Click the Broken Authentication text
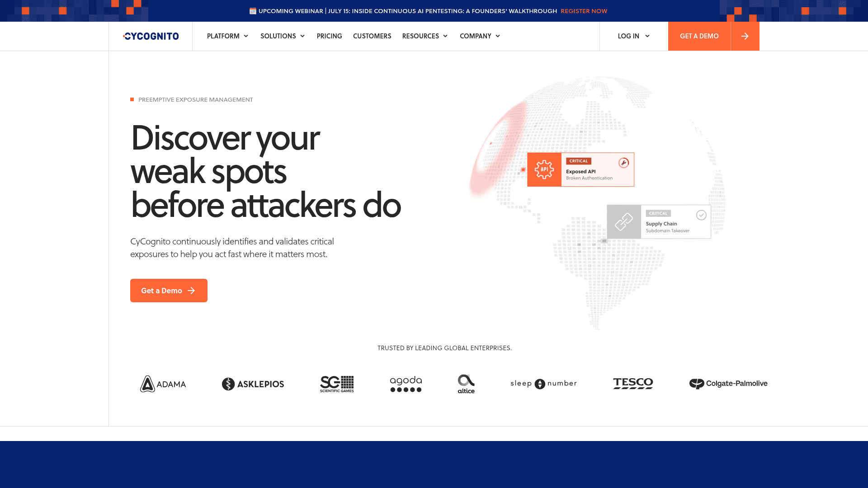Viewport: 868px width, 488px height. click(590, 178)
